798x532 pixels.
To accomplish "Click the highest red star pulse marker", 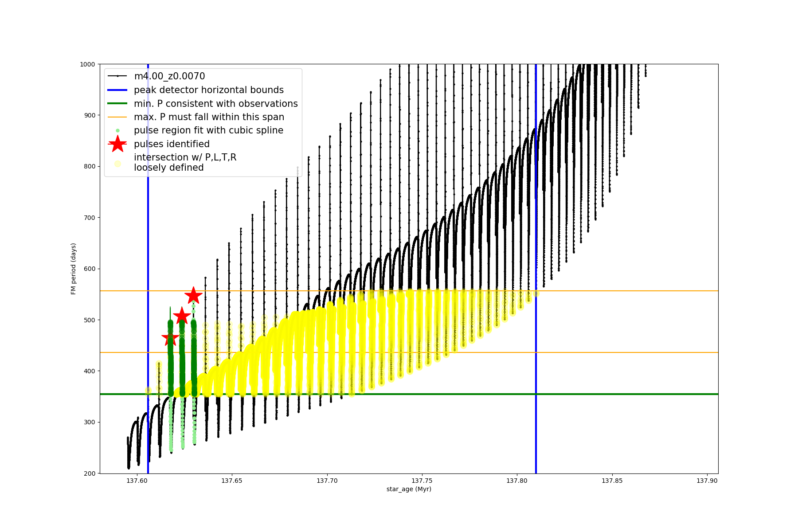I will tap(193, 296).
